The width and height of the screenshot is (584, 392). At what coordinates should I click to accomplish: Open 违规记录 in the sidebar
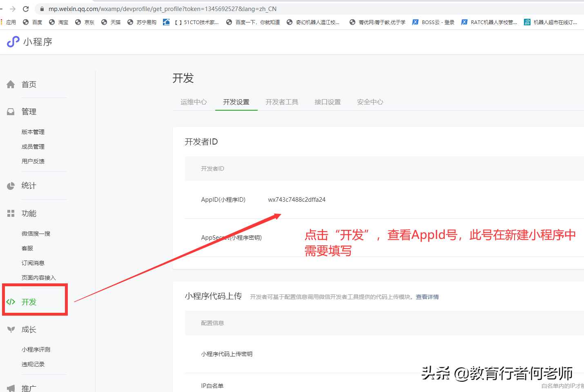tap(33, 364)
